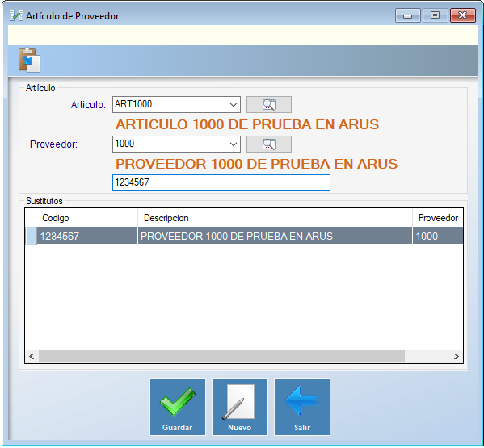This screenshot has width=484, height=448.
Task: Click the grid's left scroll arrow
Action: [x=32, y=357]
